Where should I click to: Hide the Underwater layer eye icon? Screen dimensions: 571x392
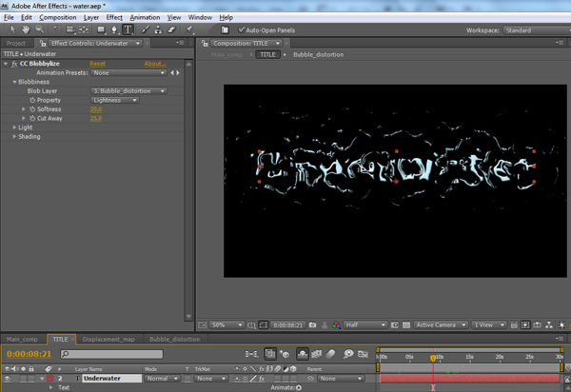click(7, 379)
